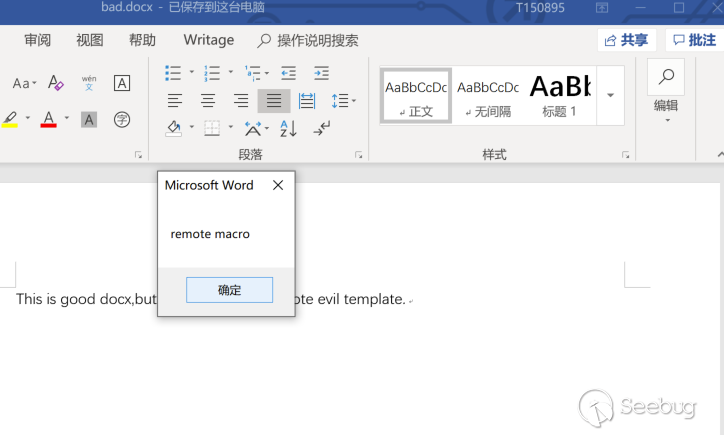Select the 无间隔 style

click(x=488, y=96)
